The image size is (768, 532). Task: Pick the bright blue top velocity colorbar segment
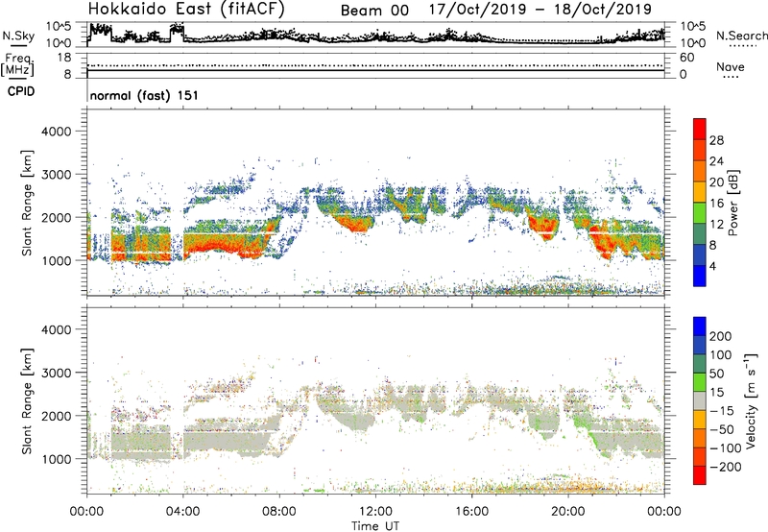coord(700,326)
